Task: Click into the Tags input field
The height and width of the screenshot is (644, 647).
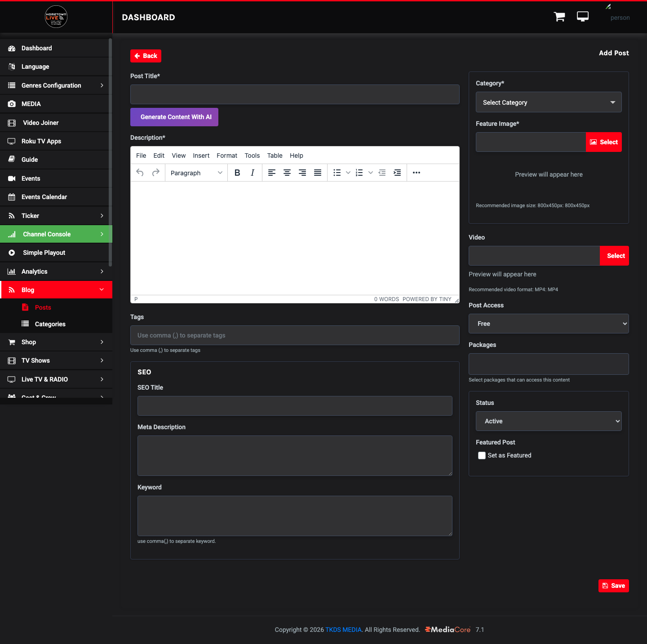Action: pyautogui.click(x=295, y=335)
